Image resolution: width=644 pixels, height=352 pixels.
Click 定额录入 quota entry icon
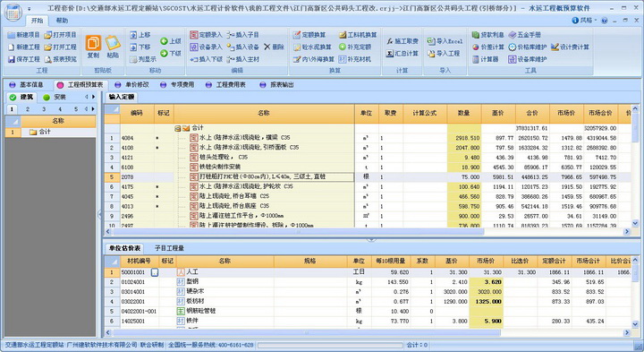(x=194, y=35)
